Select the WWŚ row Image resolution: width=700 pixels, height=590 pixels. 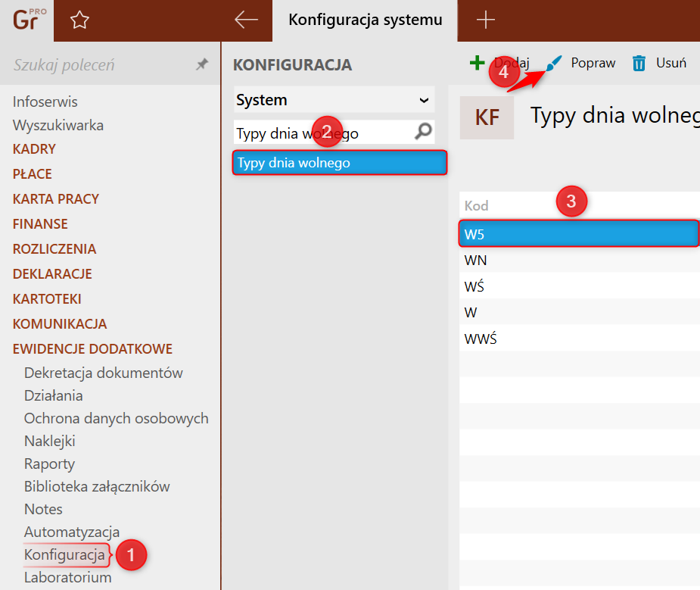pos(579,338)
